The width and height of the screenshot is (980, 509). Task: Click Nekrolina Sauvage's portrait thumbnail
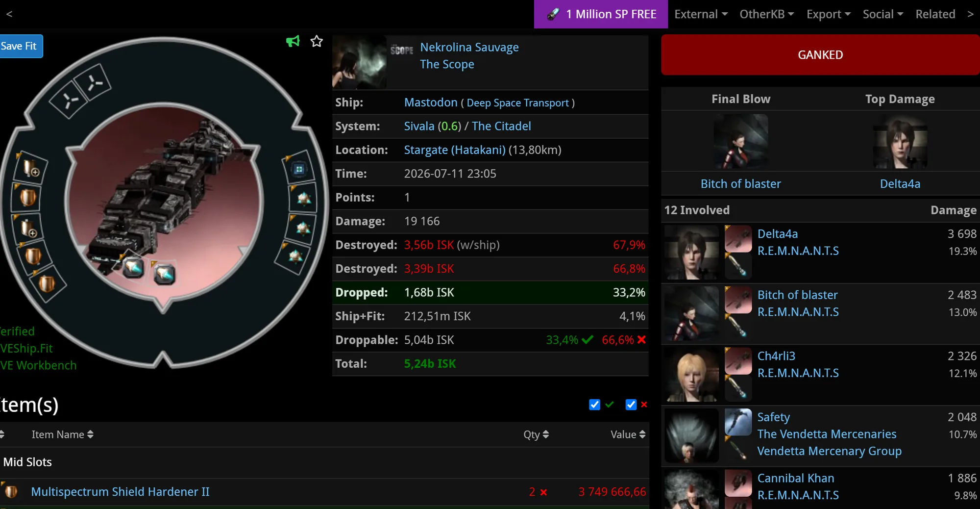click(x=359, y=62)
